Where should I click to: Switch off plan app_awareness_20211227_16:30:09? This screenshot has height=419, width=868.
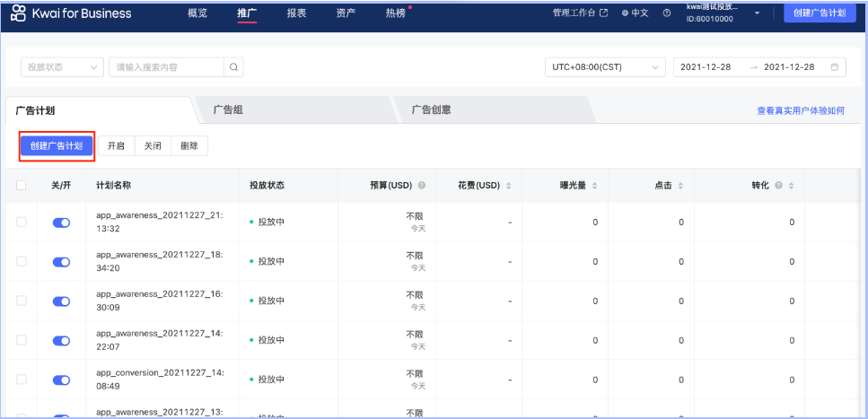coord(61,301)
